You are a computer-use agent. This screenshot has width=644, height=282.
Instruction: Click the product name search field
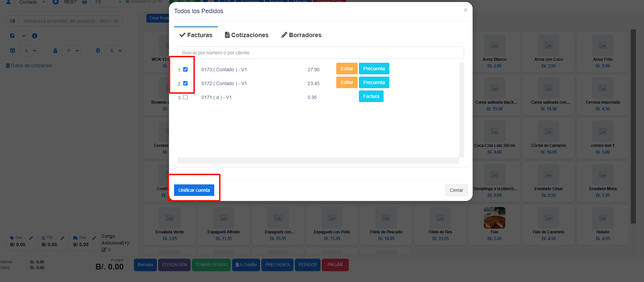pos(71,21)
